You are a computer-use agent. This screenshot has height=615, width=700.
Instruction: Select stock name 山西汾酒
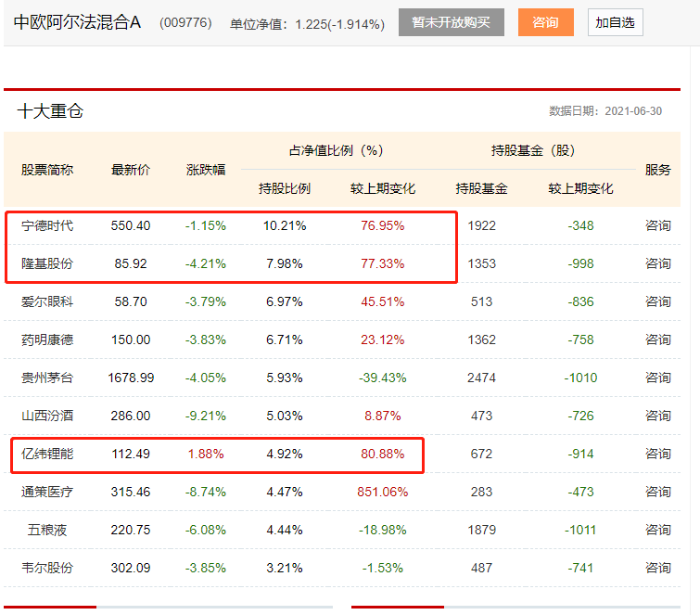(x=47, y=416)
